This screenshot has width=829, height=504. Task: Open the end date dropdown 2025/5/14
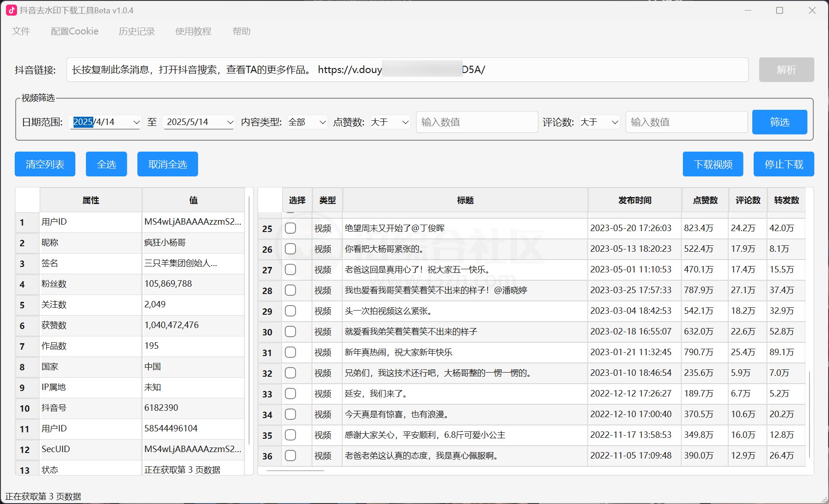[x=229, y=122]
